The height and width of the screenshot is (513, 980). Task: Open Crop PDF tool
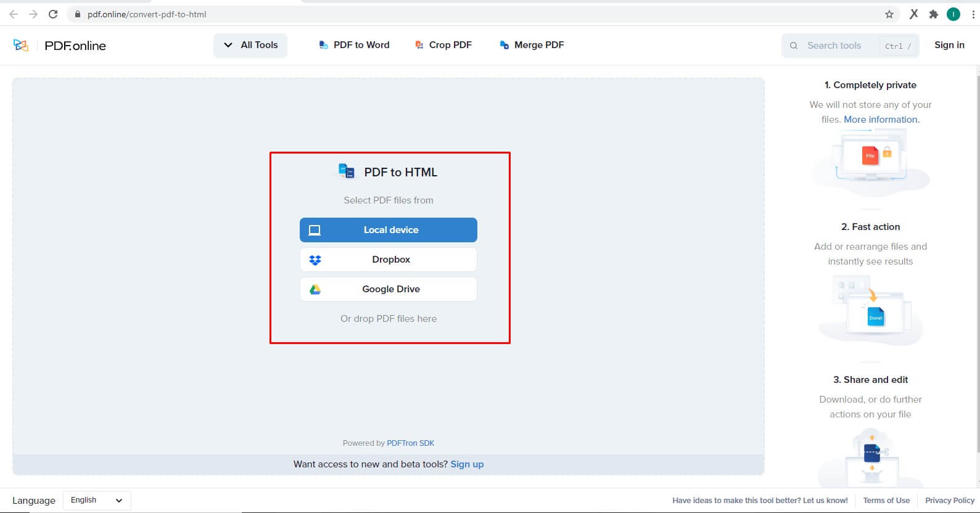pyautogui.click(x=443, y=45)
